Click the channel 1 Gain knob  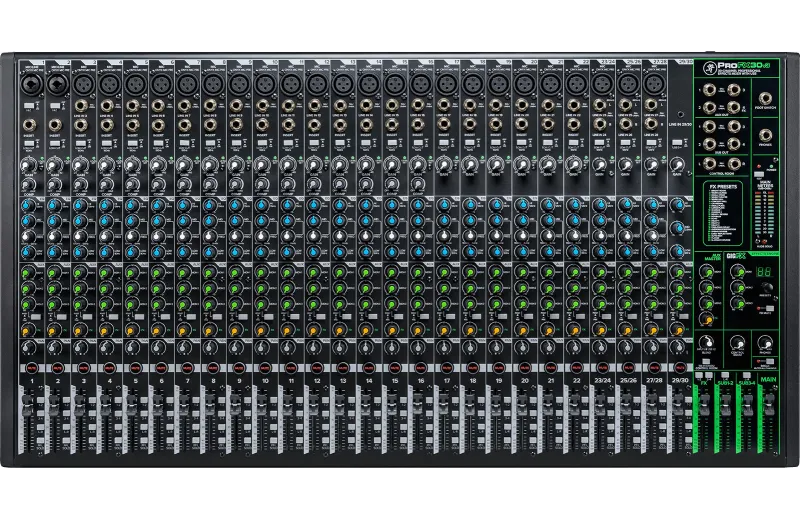coord(29,165)
